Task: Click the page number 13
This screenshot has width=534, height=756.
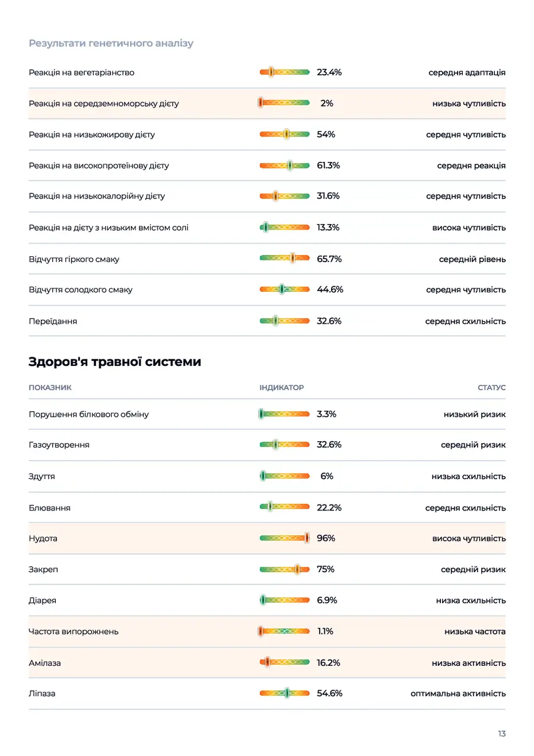Action: (x=502, y=733)
